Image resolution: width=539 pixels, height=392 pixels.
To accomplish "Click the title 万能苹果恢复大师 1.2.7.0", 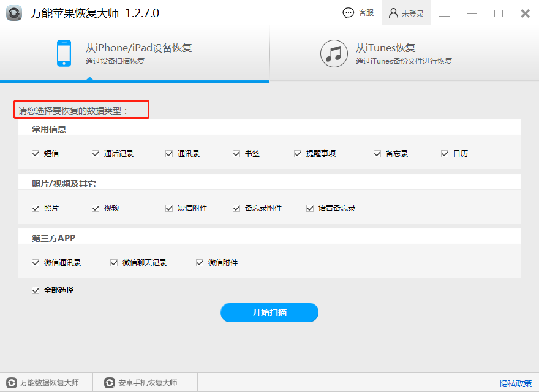I will [x=94, y=13].
